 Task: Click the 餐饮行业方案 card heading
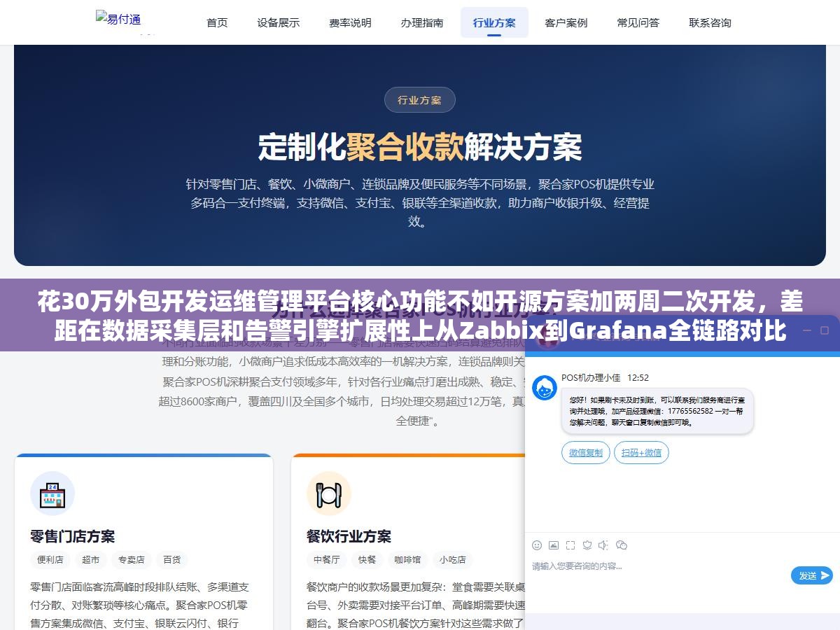pos(349,536)
